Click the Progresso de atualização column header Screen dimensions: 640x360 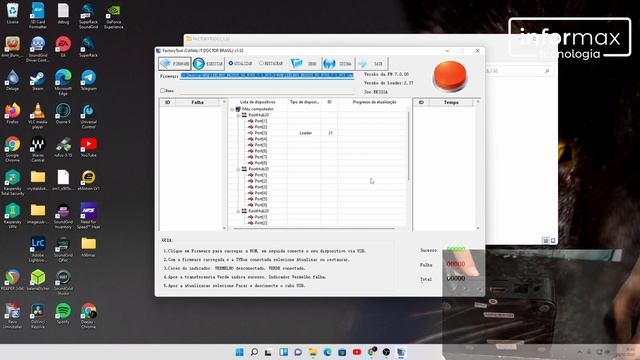tap(374, 102)
